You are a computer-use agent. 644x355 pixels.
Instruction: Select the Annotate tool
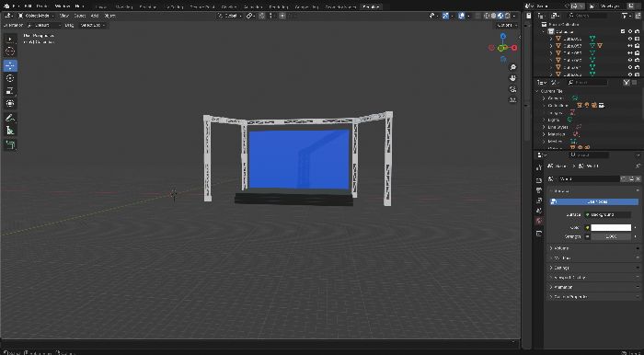point(10,118)
